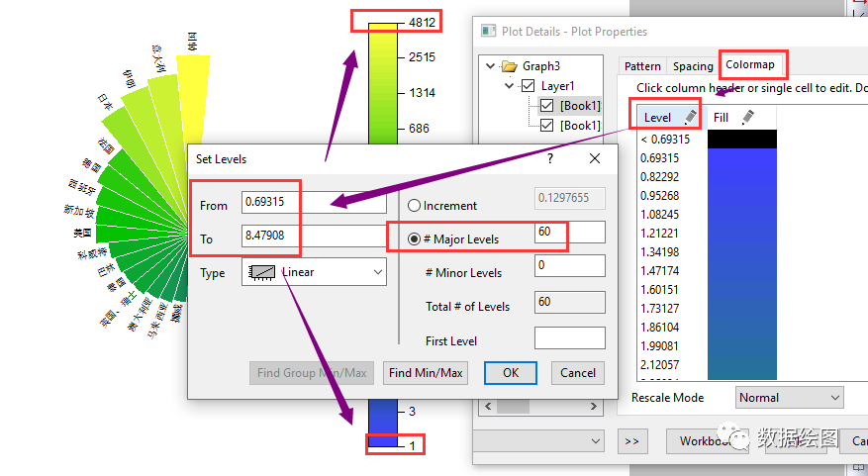Click the tree scrollbar right arrow
Viewport: 868px width, 476px height.
click(x=594, y=407)
